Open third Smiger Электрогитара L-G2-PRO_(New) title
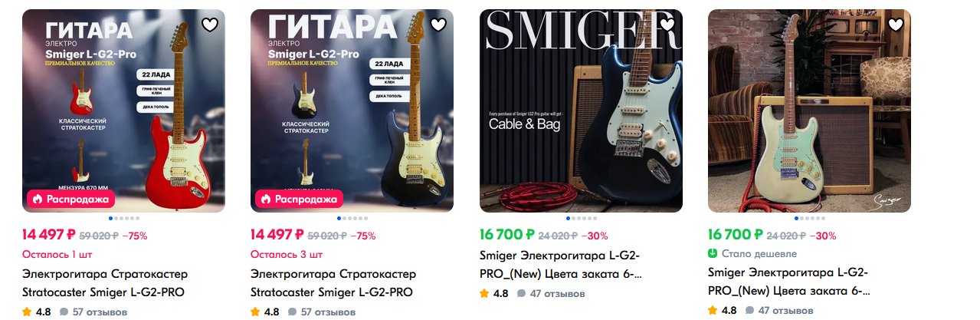980x320 pixels. pyautogui.click(x=561, y=264)
